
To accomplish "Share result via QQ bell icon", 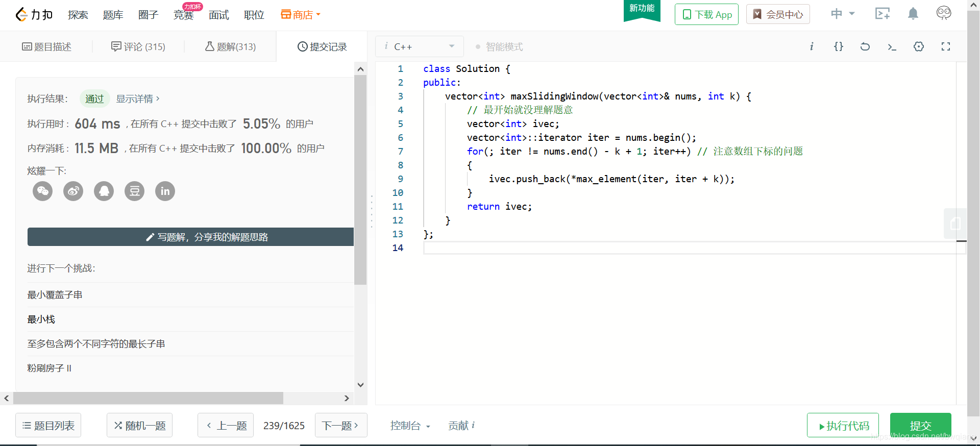I will (x=104, y=191).
